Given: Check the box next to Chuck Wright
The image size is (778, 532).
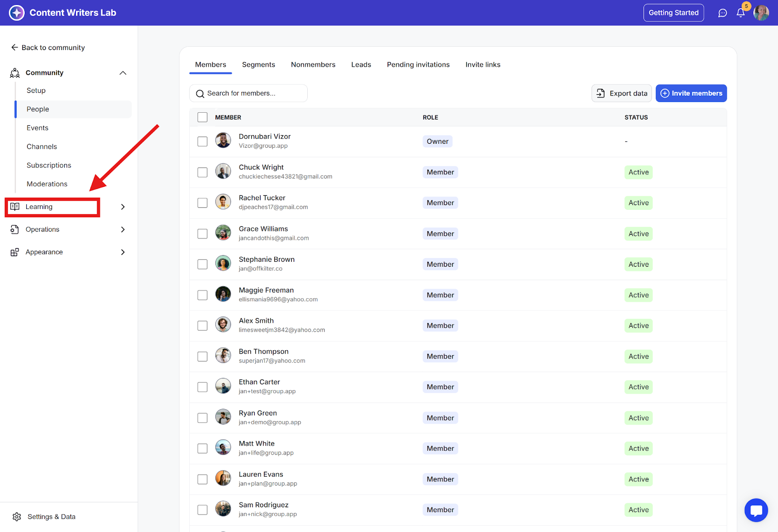Looking at the screenshot, I should click(202, 172).
